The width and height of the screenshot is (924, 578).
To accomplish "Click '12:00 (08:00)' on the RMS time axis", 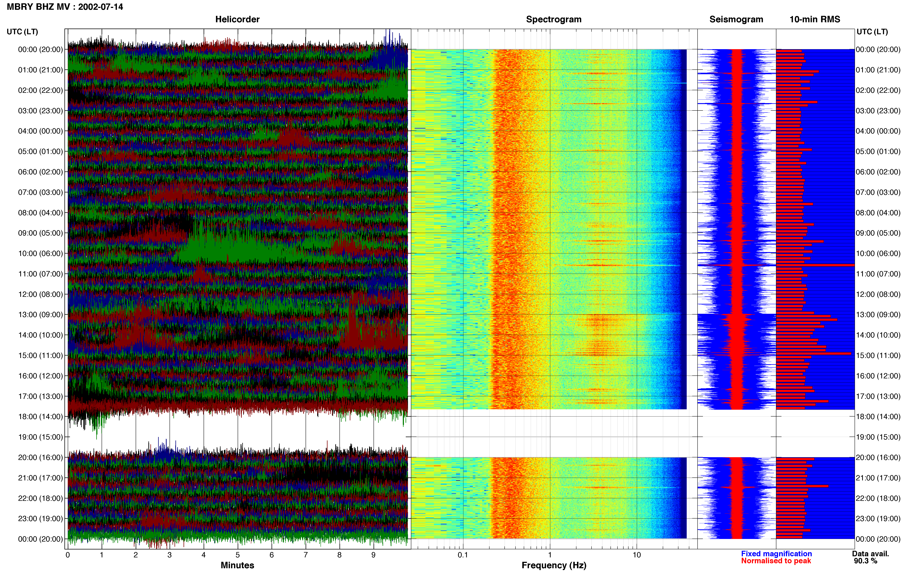I will (878, 294).
